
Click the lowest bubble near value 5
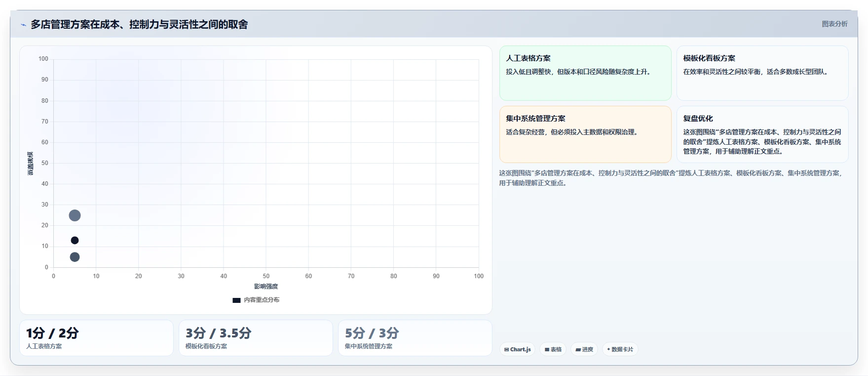[75, 257]
